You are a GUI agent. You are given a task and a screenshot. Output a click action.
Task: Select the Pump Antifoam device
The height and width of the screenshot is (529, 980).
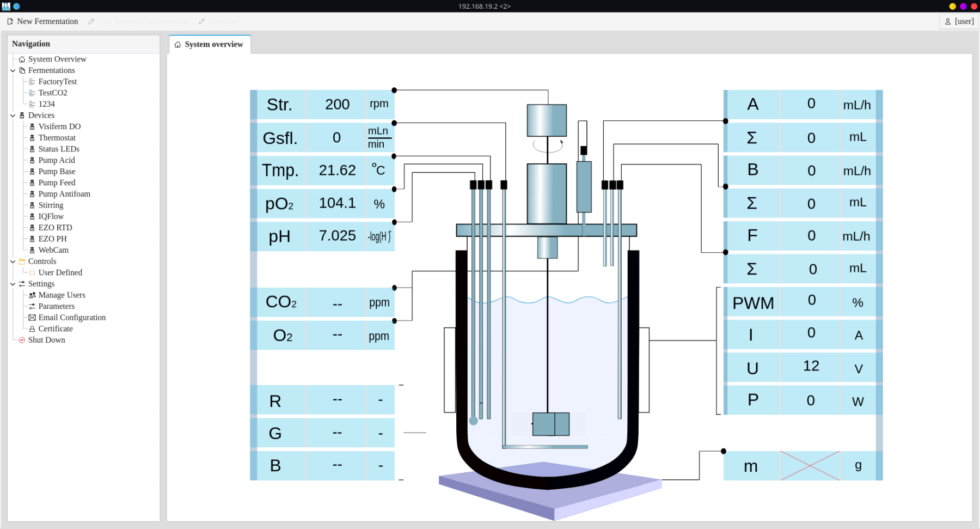point(64,194)
